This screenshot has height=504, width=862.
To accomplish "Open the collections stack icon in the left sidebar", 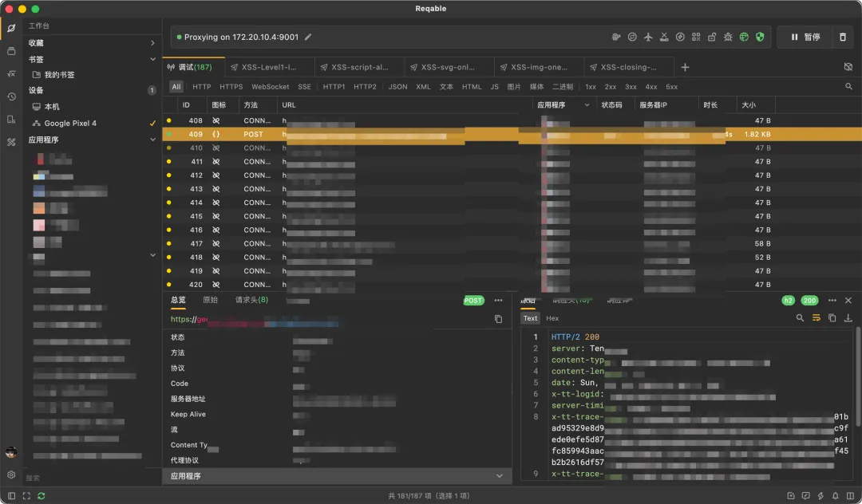I will click(x=11, y=51).
